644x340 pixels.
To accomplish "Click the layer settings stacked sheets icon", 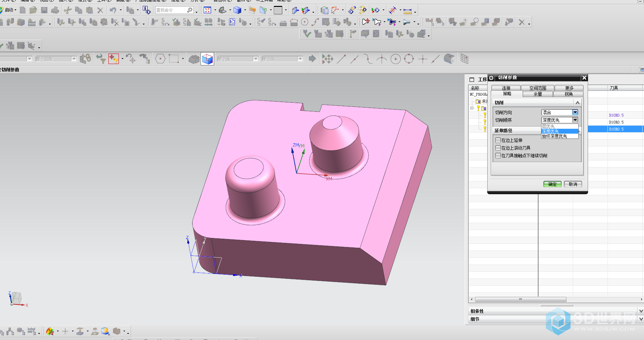I will click(324, 10).
